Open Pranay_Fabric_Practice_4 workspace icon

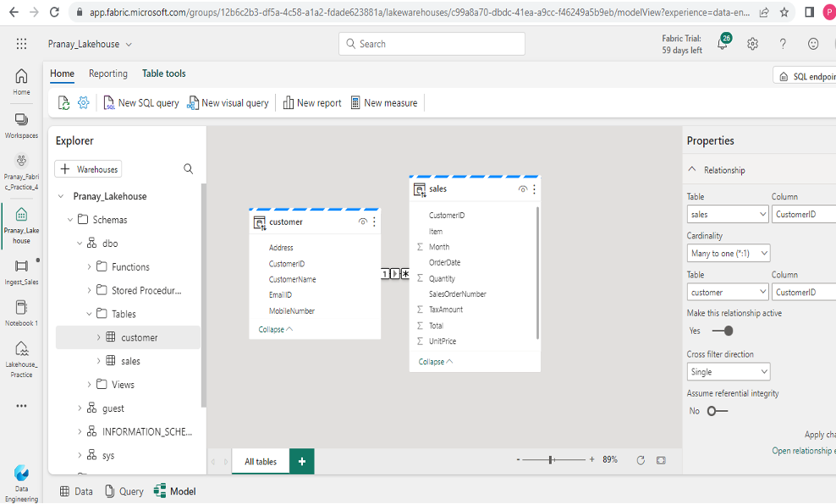point(21,172)
